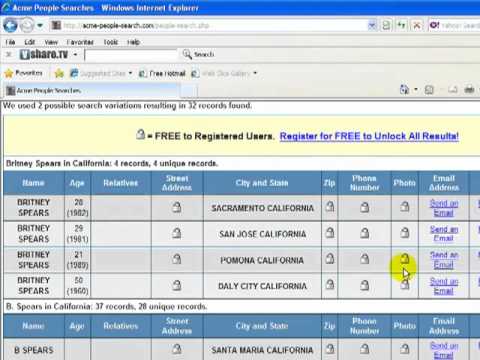Open the File menu

[10, 42]
